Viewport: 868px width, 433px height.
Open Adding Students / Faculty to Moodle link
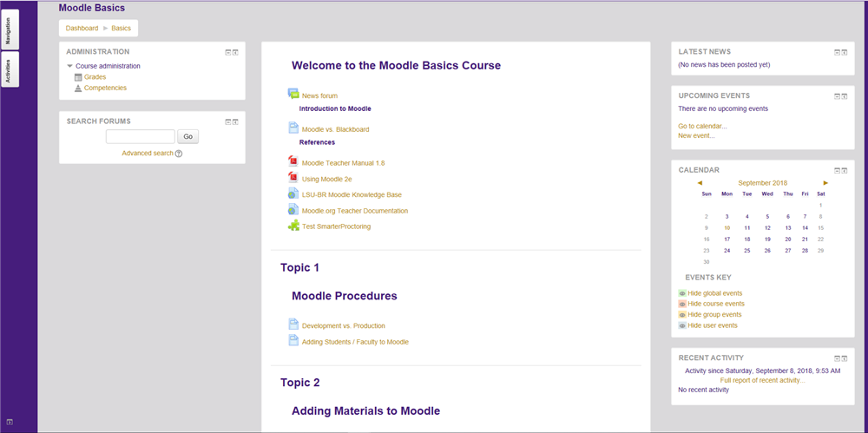(x=355, y=342)
